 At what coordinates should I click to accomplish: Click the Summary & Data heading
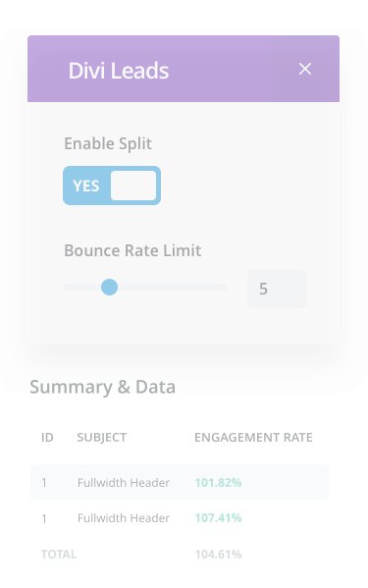point(103,387)
